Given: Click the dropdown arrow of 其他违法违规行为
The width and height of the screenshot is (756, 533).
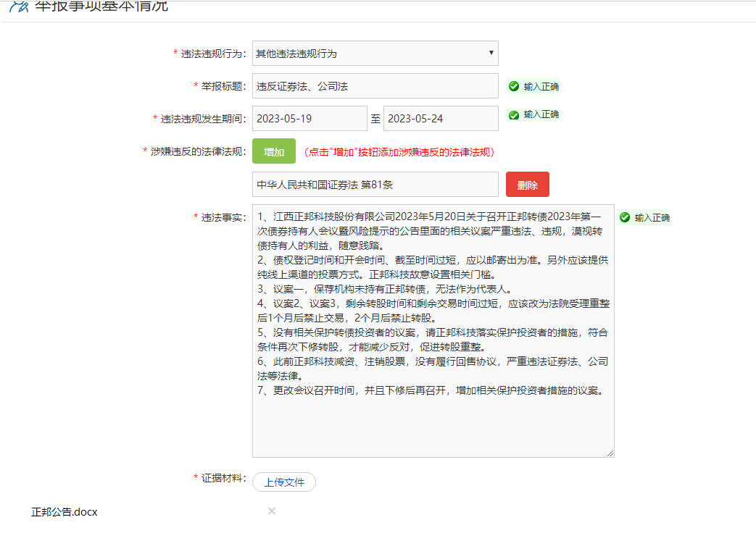Looking at the screenshot, I should 491,53.
